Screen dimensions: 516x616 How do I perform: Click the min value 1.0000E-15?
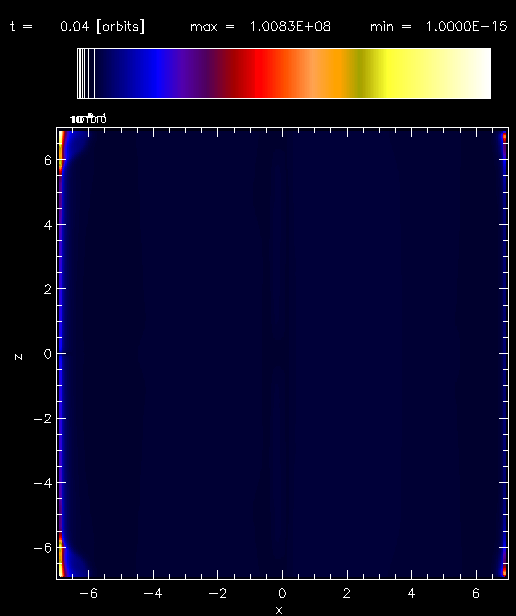pyautogui.click(x=466, y=26)
